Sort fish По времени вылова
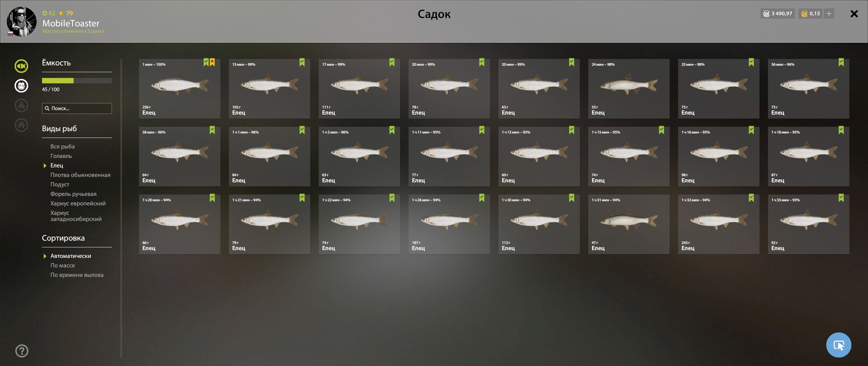 click(x=77, y=275)
